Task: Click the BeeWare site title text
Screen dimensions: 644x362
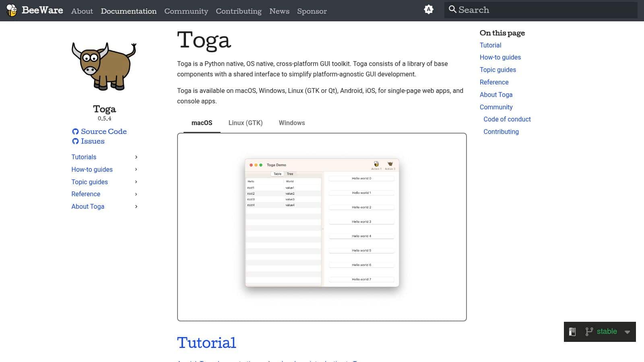Action: click(x=42, y=10)
